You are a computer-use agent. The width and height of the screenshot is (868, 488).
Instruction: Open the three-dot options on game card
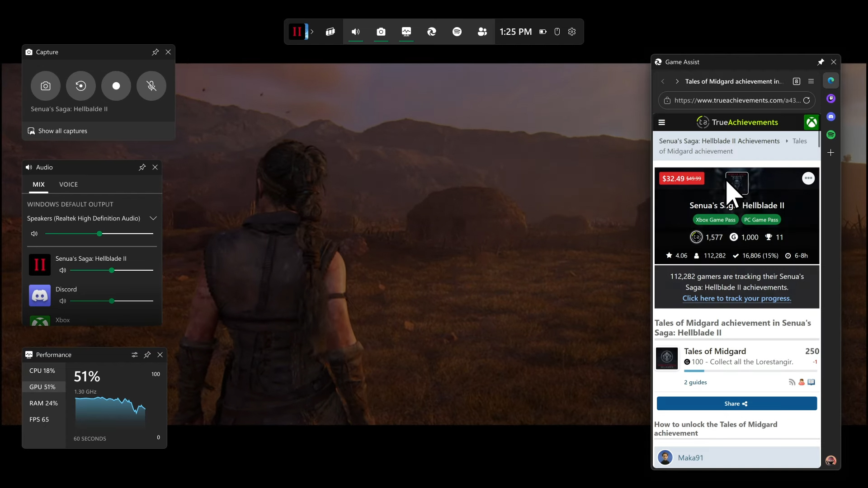[x=808, y=178]
